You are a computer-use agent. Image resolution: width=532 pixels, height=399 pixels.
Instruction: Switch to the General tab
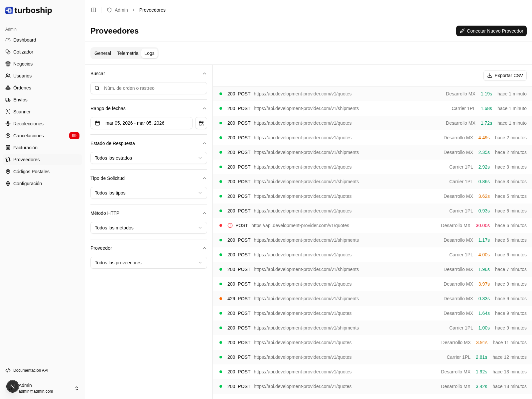click(x=102, y=53)
